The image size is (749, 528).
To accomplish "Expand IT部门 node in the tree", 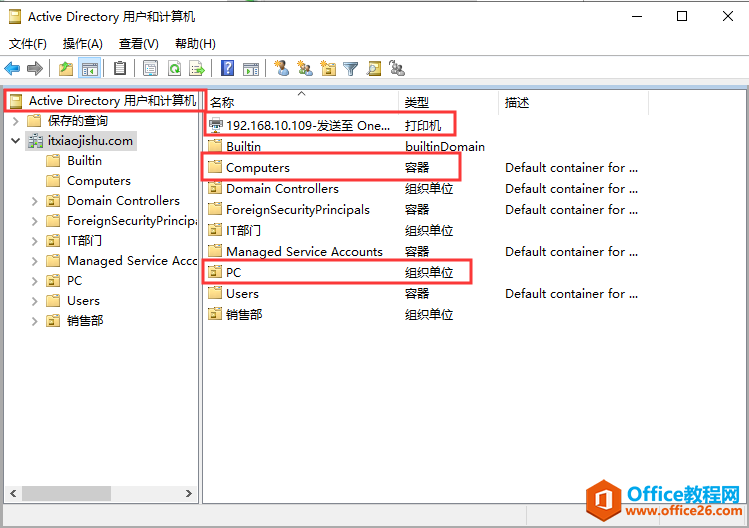I will pos(34,241).
